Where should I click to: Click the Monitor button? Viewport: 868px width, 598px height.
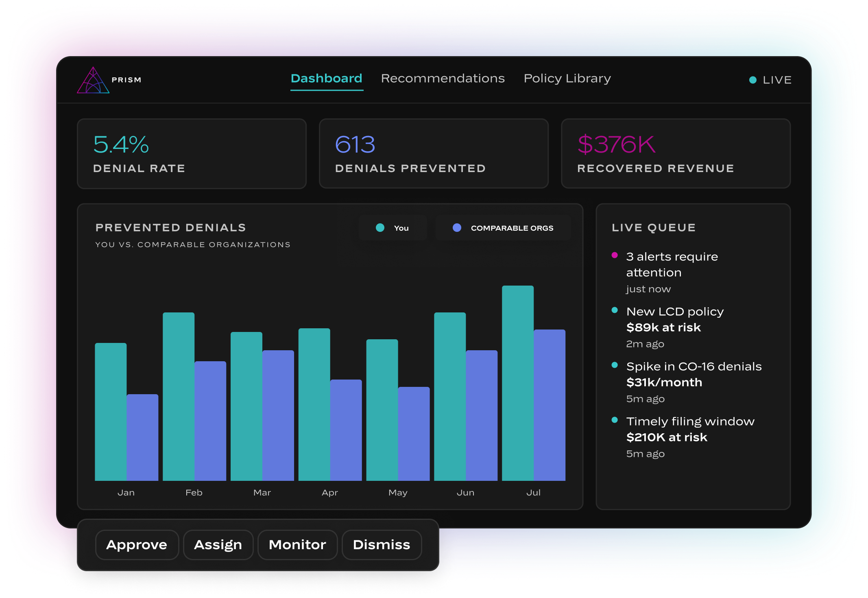tap(297, 545)
